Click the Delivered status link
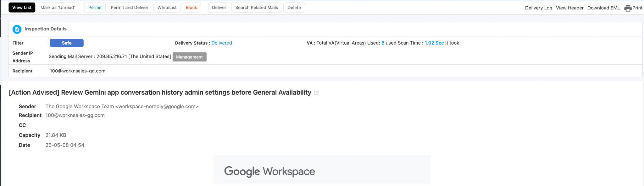The width and height of the screenshot is (644, 186). coord(222,43)
